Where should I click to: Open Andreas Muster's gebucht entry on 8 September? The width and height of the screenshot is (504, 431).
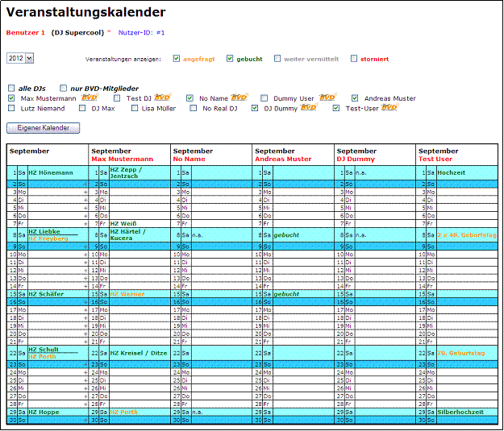coord(285,235)
